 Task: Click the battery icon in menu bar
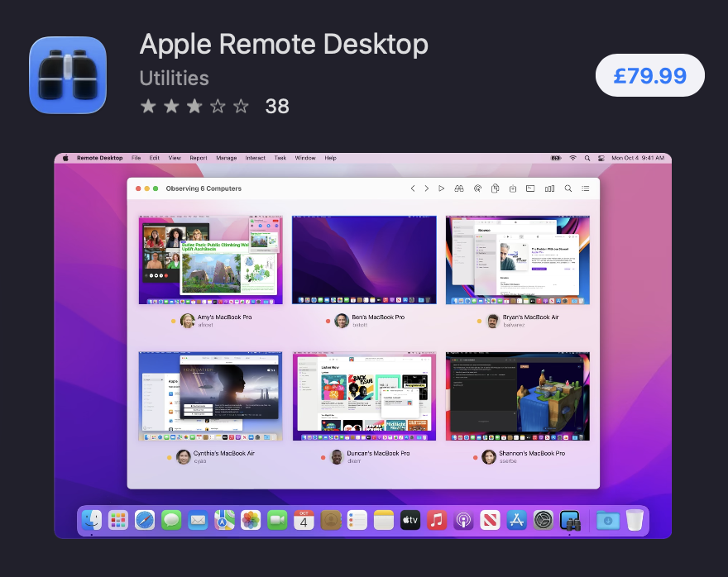tap(556, 158)
